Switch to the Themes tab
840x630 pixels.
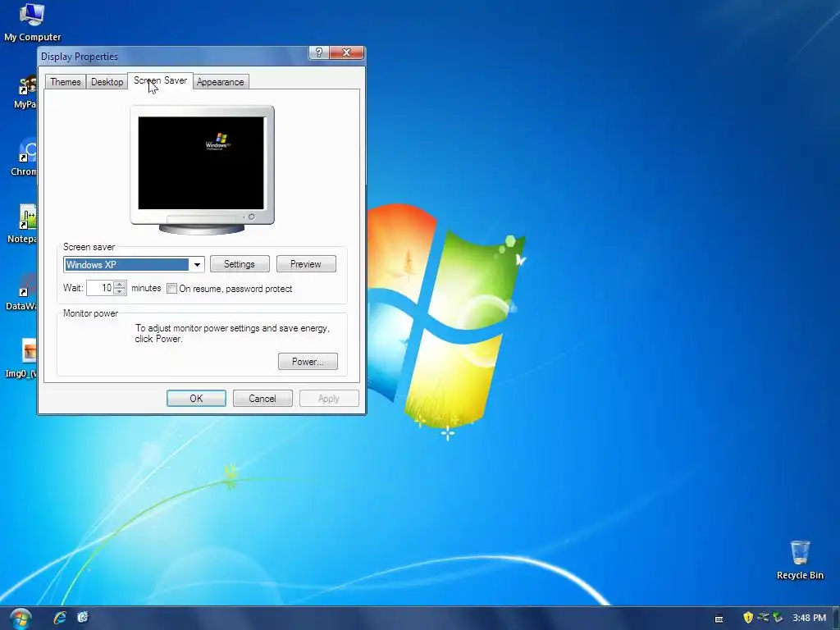[66, 81]
